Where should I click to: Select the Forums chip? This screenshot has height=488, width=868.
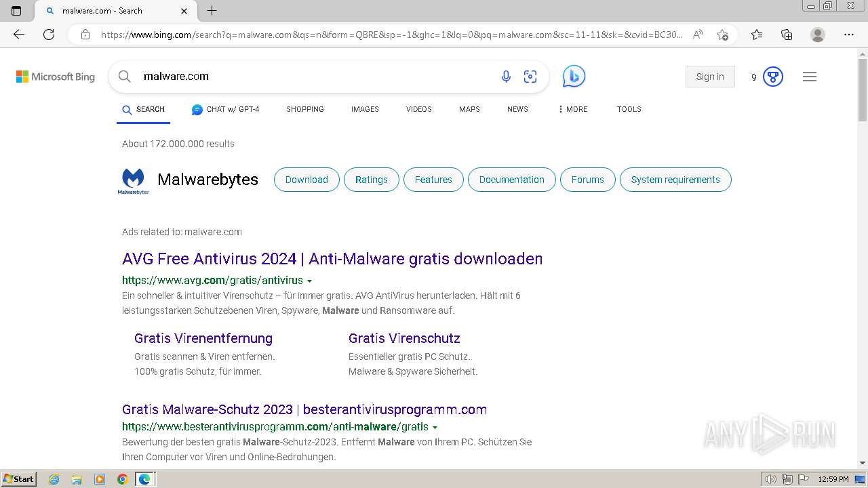tap(588, 180)
